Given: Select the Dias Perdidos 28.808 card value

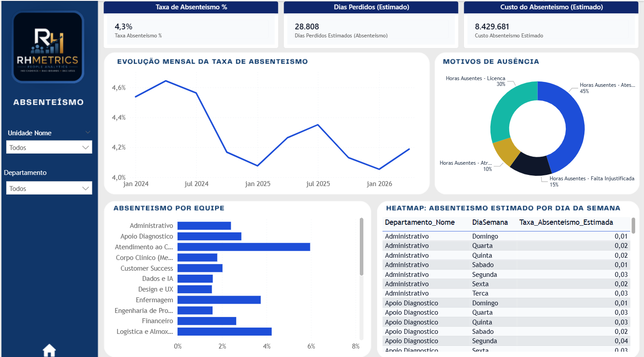Looking at the screenshot, I should point(307,27).
